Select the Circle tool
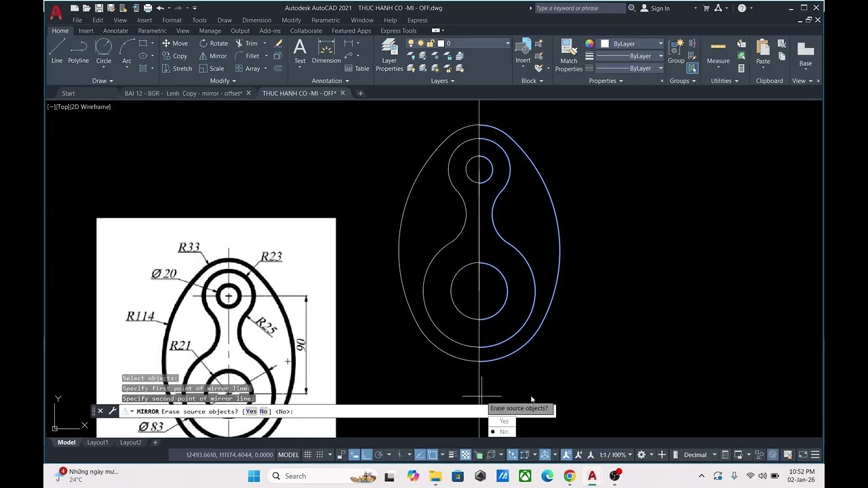Viewport: 868px width, 488px height. (103, 52)
